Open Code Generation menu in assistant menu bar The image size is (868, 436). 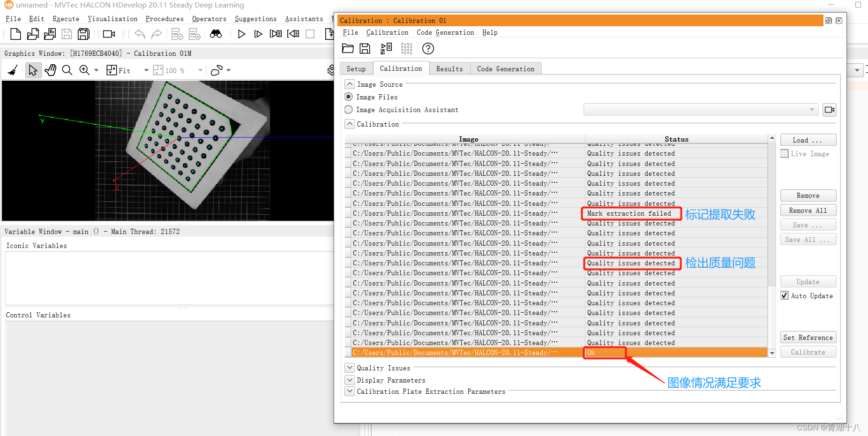click(x=445, y=32)
